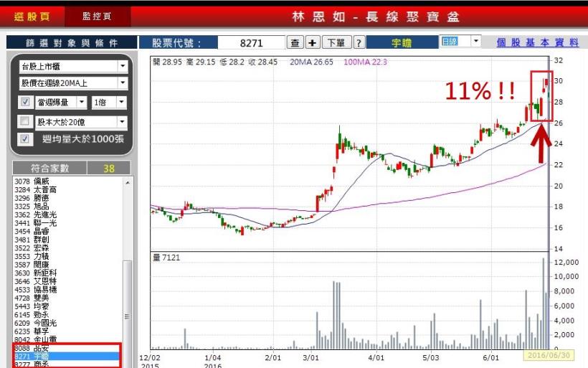Expand the 股本大於20億 dropdown
The image size is (588, 368).
(122, 122)
